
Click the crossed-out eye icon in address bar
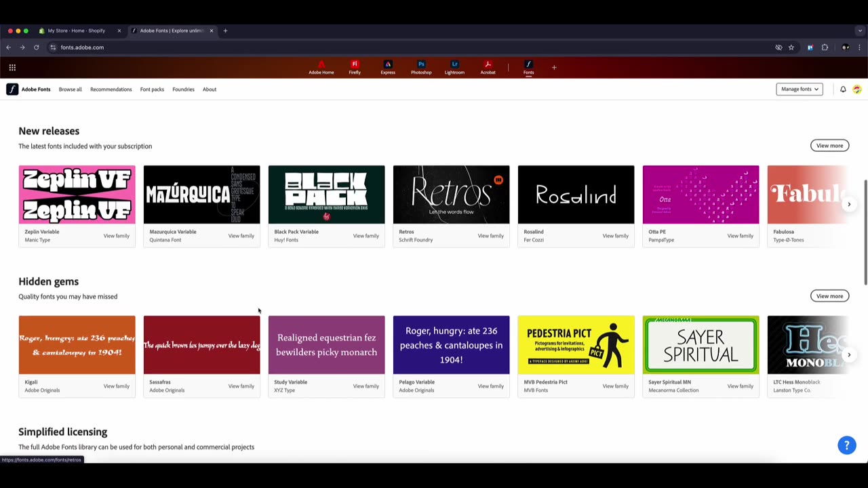pyautogui.click(x=778, y=47)
